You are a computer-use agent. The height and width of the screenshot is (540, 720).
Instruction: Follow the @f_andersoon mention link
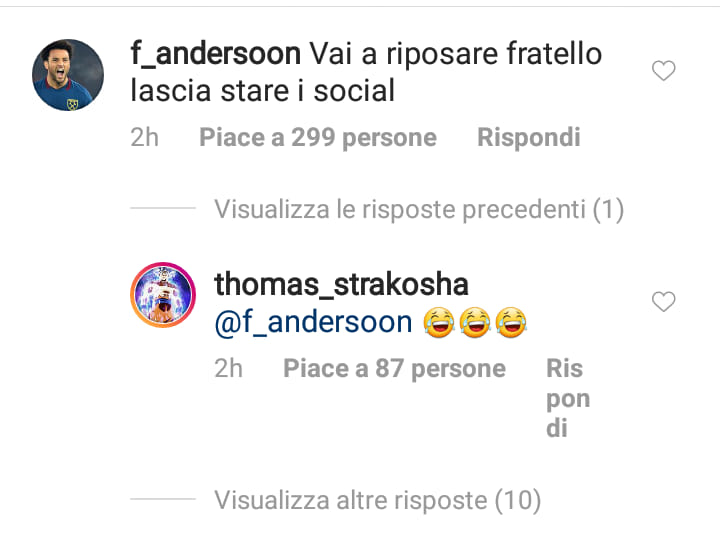(x=313, y=322)
